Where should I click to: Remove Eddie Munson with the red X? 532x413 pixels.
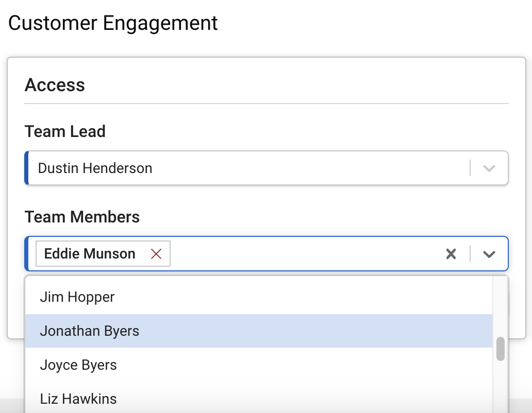pos(156,254)
